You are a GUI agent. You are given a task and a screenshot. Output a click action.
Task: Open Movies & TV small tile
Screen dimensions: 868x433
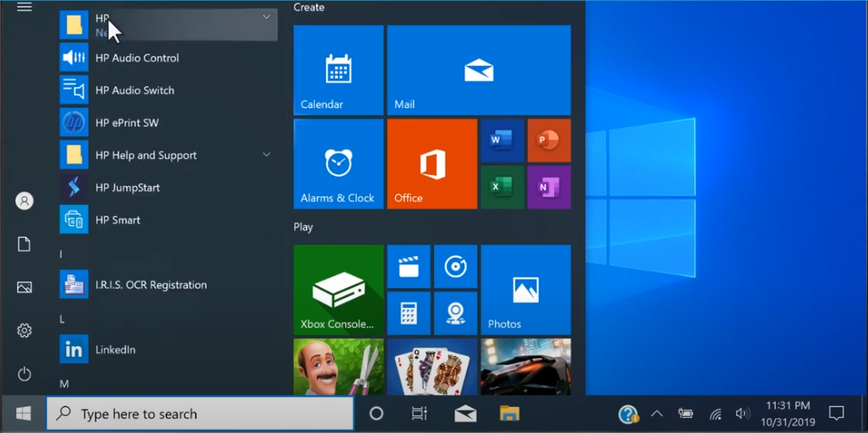(x=409, y=266)
